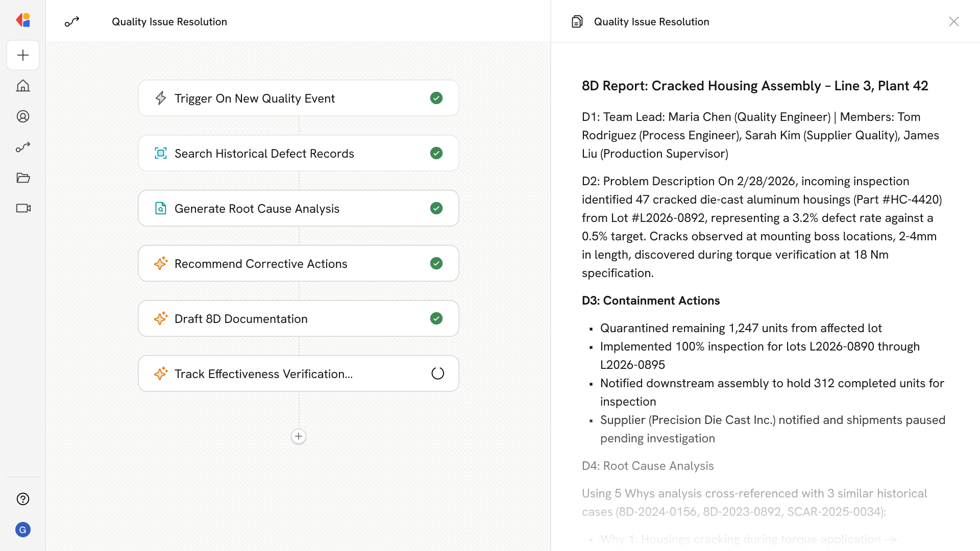Click the plus button in the left sidebar
The image size is (980, 551).
(x=23, y=55)
